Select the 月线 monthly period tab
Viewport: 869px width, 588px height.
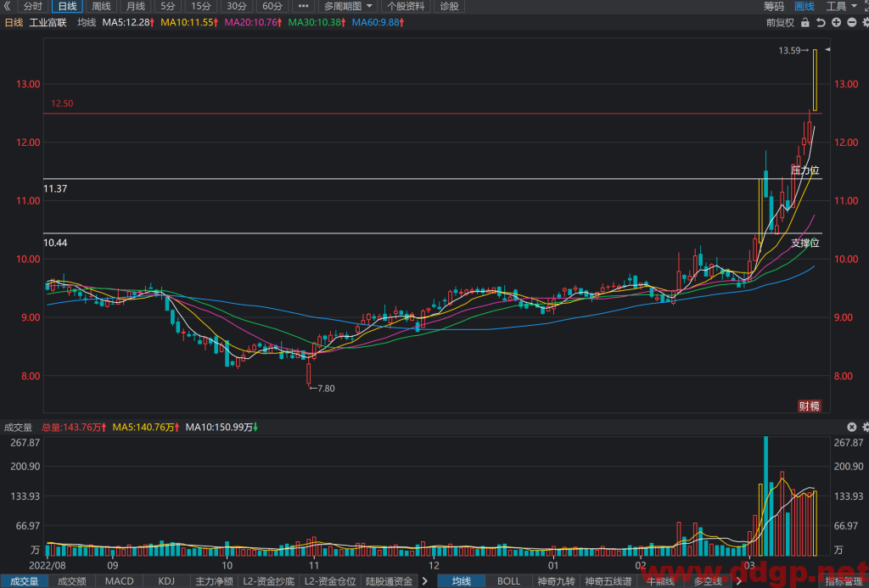click(135, 6)
